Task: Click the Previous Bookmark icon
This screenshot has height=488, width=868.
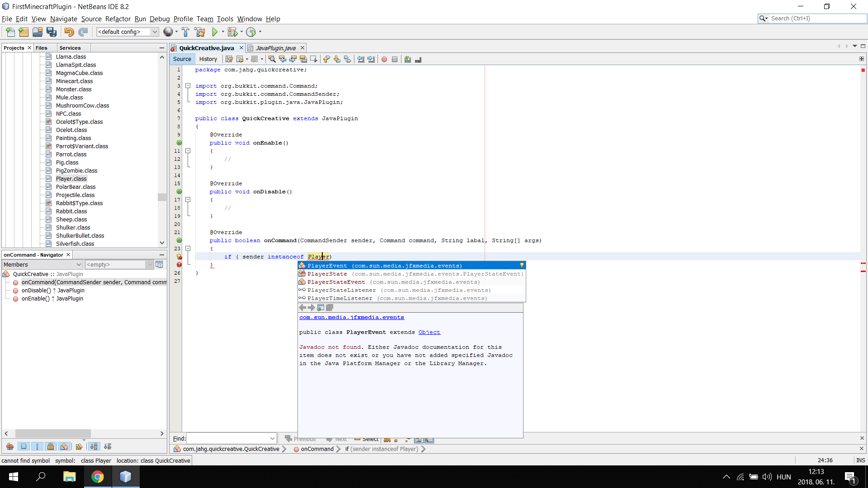Action: [326, 59]
